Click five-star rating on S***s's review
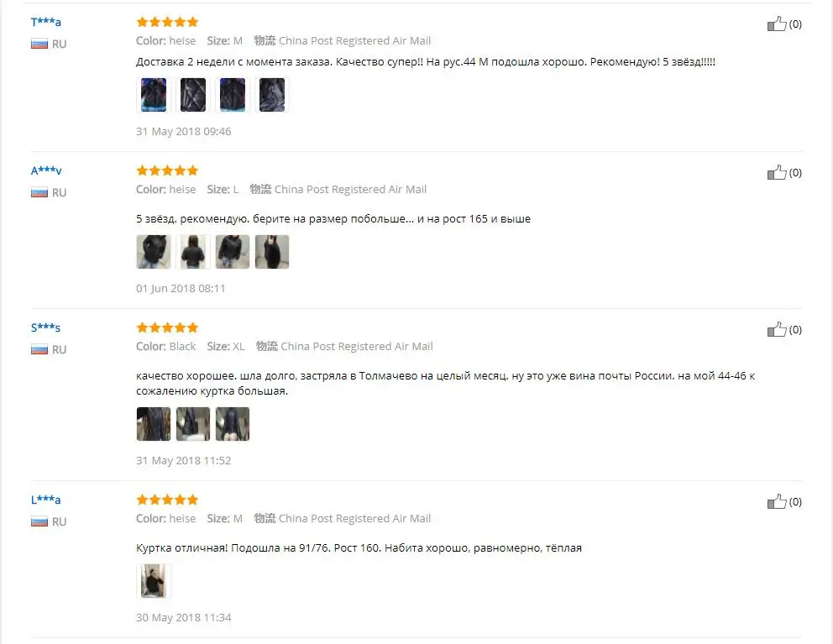833x644 pixels. [167, 327]
